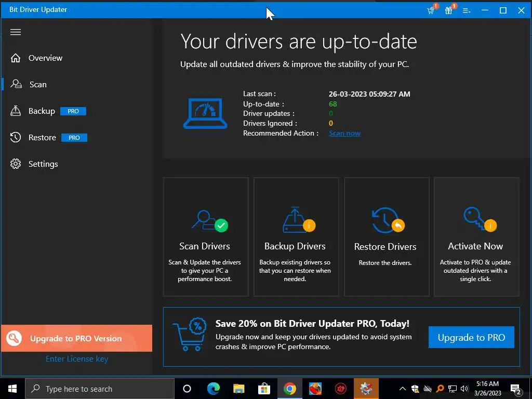Click the key icon on the Upgrade banner
The height and width of the screenshot is (399, 532).
pos(14,338)
